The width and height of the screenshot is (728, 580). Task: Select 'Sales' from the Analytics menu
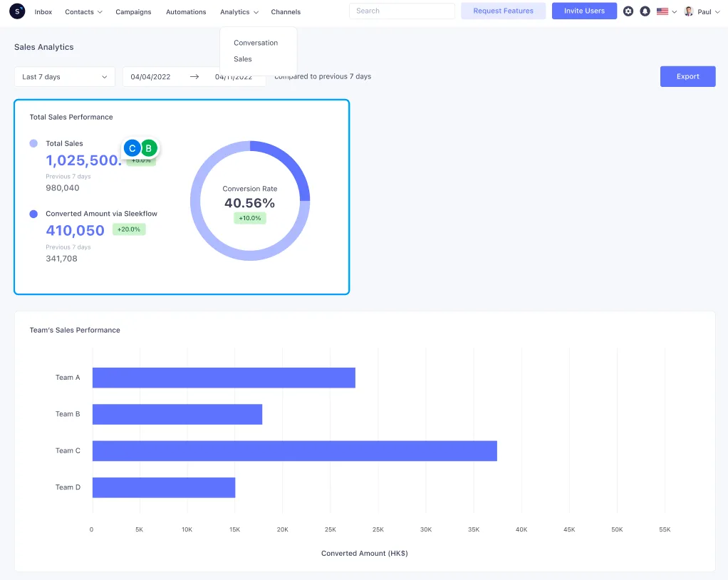tap(242, 59)
